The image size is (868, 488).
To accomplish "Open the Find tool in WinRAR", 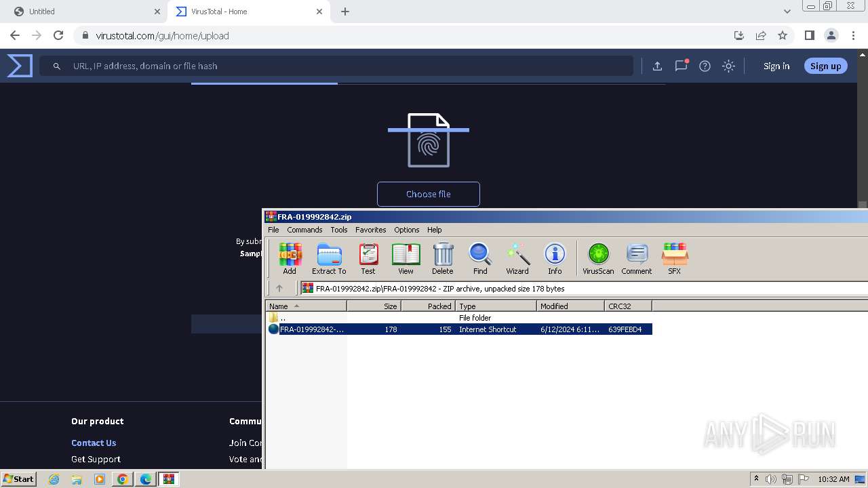I will (x=480, y=259).
